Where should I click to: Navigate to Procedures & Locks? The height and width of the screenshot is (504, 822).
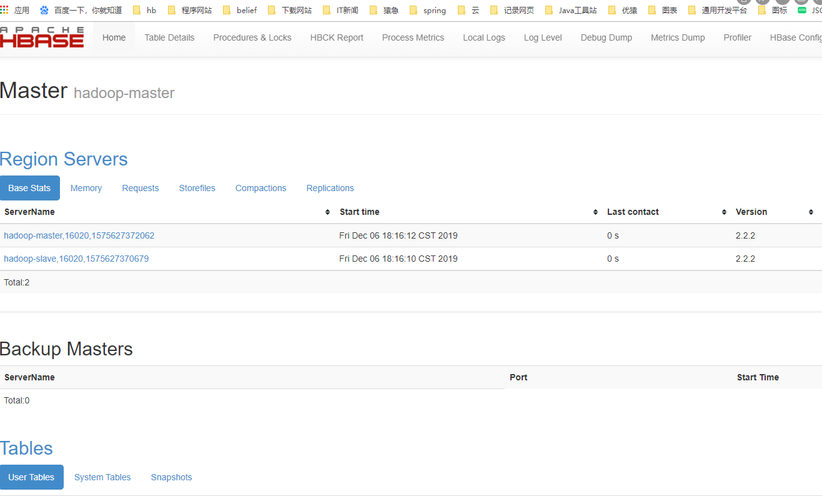pos(252,37)
